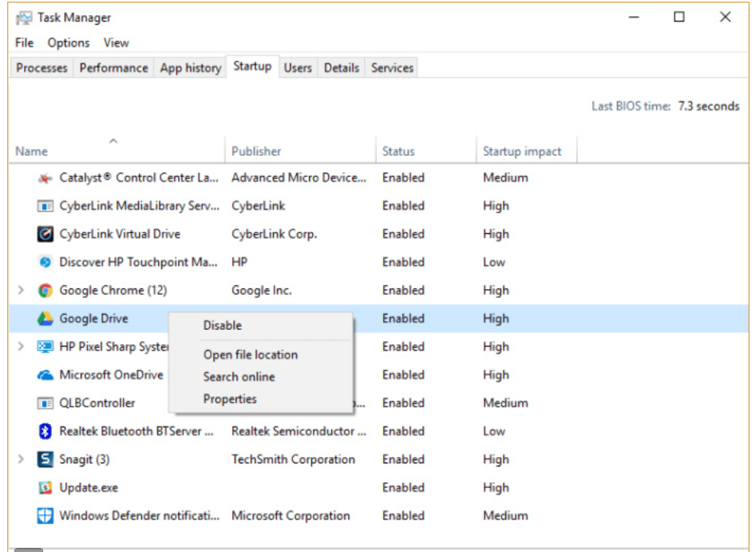Select the Google Drive entry name
This screenshot has width=756, height=552.
[93, 319]
